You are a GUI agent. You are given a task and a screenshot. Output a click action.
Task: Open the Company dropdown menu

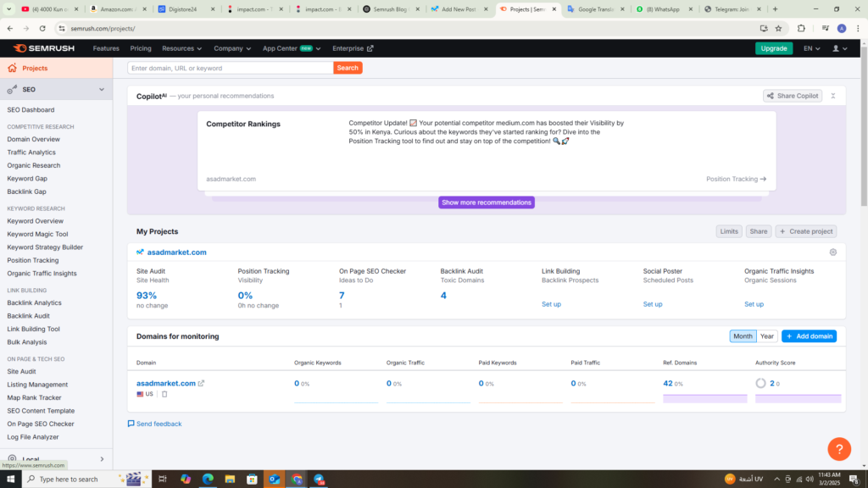232,48
